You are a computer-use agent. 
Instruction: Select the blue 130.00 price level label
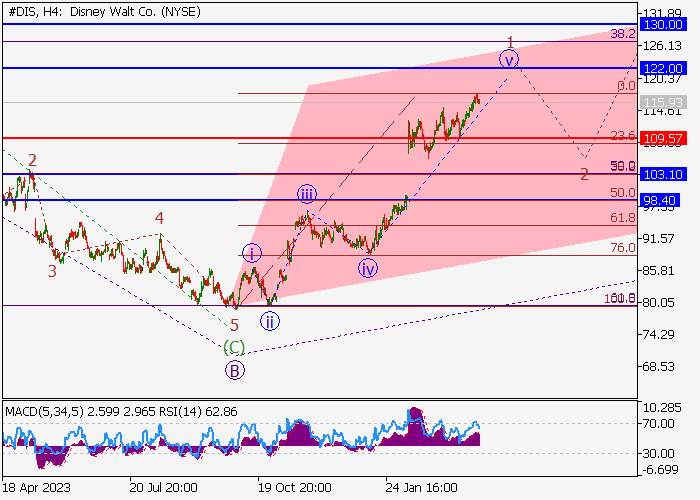click(662, 24)
